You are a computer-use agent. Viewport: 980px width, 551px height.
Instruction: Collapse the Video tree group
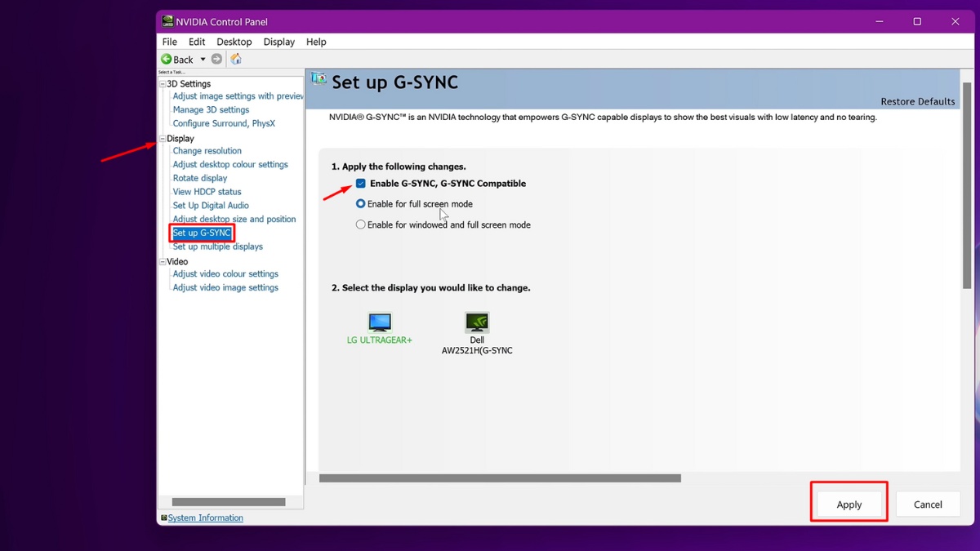[x=163, y=262]
